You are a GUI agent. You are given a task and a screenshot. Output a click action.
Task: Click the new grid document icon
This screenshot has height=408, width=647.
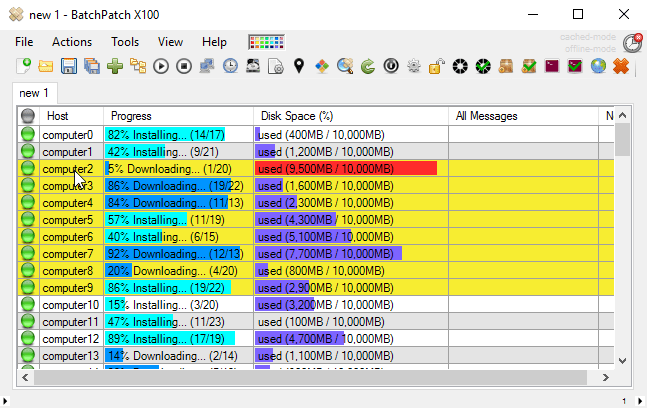24,66
